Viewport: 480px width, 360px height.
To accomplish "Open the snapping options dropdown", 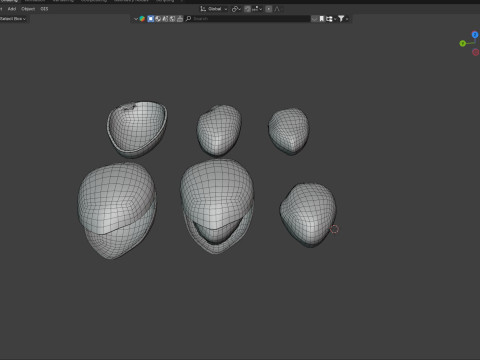I will pos(257,9).
